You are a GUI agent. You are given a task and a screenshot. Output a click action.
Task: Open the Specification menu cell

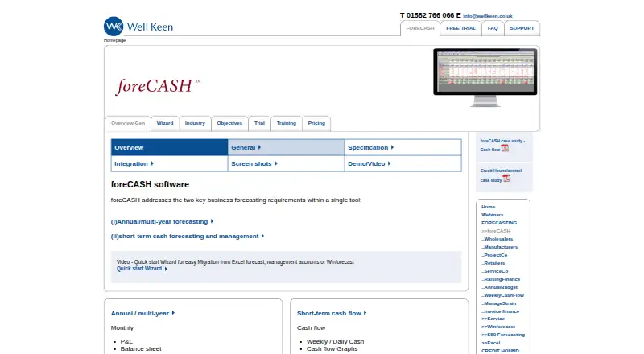403,147
